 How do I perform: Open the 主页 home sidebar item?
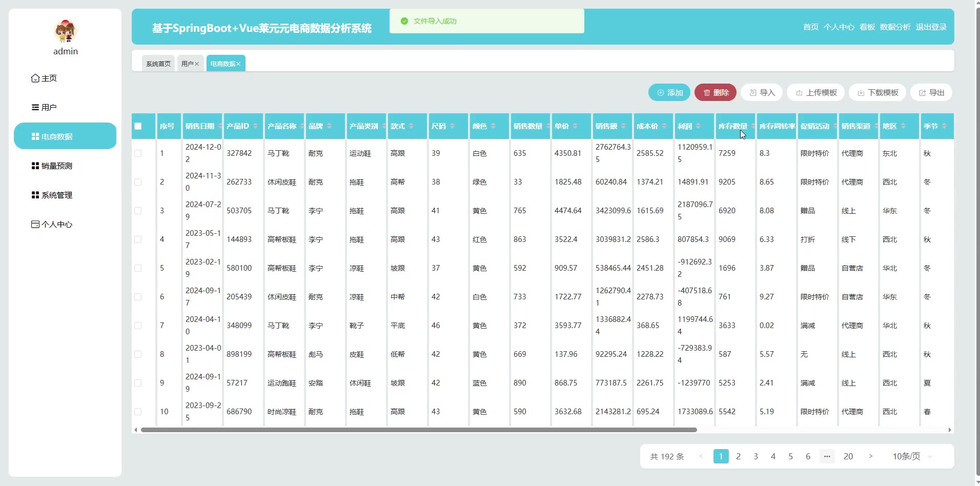(x=45, y=78)
